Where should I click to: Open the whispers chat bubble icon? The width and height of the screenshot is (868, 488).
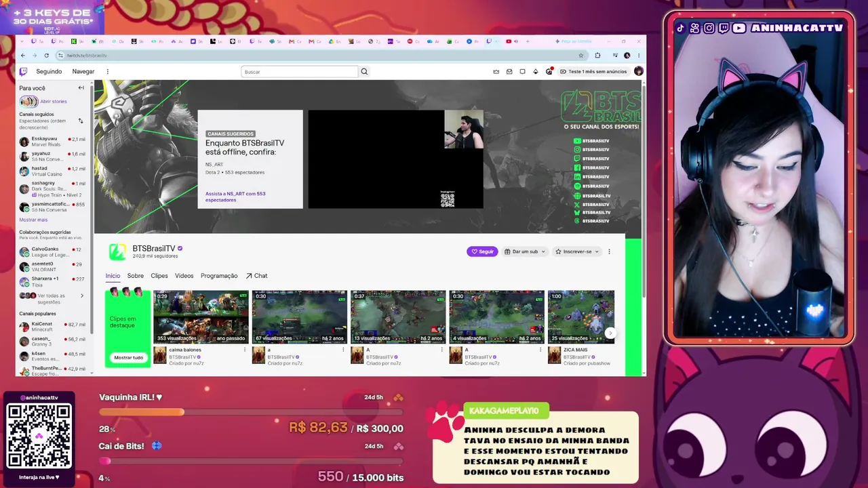click(522, 71)
